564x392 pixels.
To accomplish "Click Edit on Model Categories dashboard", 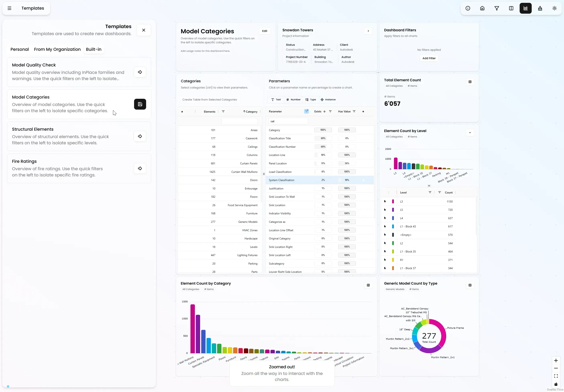I will pos(265,31).
